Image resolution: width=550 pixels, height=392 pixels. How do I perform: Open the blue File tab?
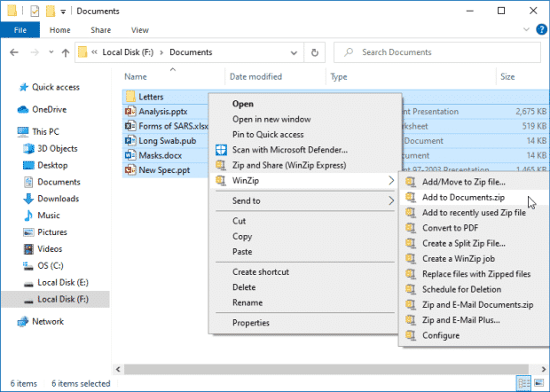coord(20,30)
